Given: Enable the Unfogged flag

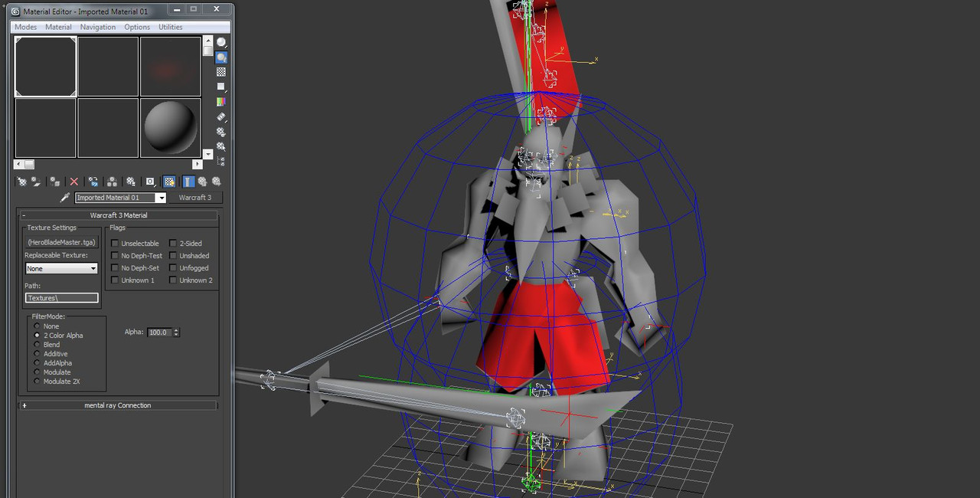Looking at the screenshot, I should (173, 268).
